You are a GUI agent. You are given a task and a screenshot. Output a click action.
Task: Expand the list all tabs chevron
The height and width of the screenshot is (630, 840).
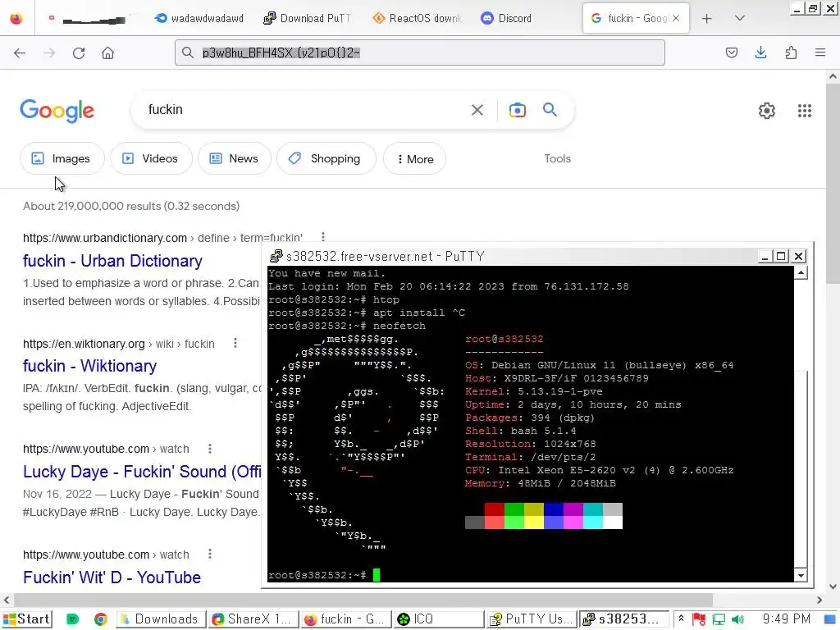740,18
